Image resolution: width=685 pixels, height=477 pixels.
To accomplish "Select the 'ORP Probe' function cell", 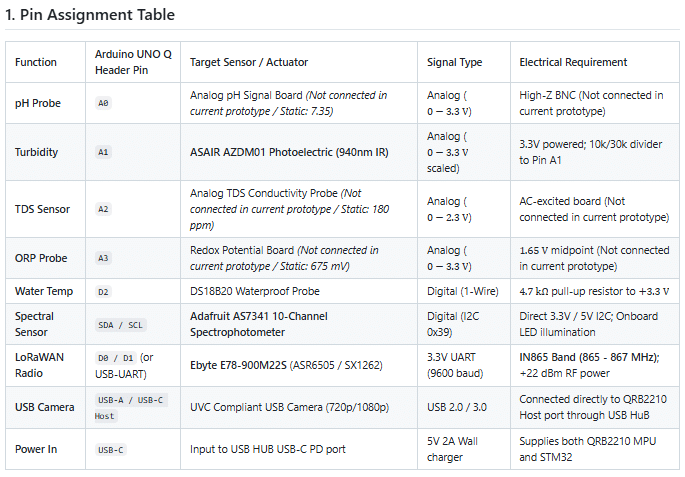I will tap(45, 258).
